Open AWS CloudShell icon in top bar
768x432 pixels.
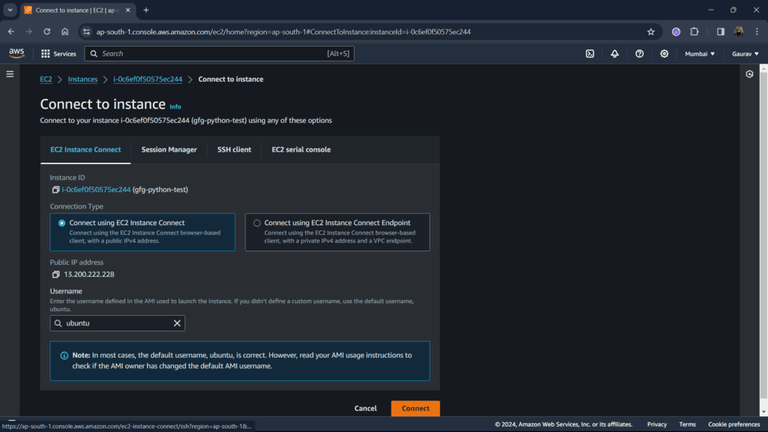coord(590,54)
